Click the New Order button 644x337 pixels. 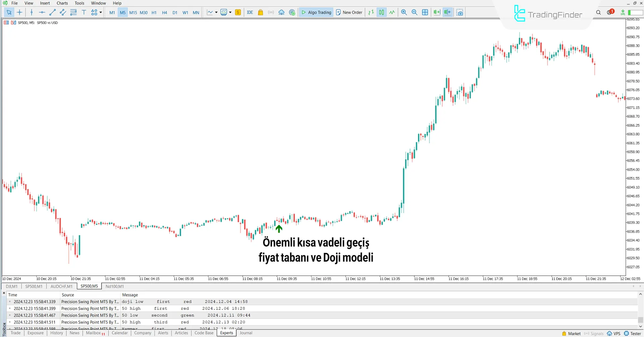click(349, 12)
